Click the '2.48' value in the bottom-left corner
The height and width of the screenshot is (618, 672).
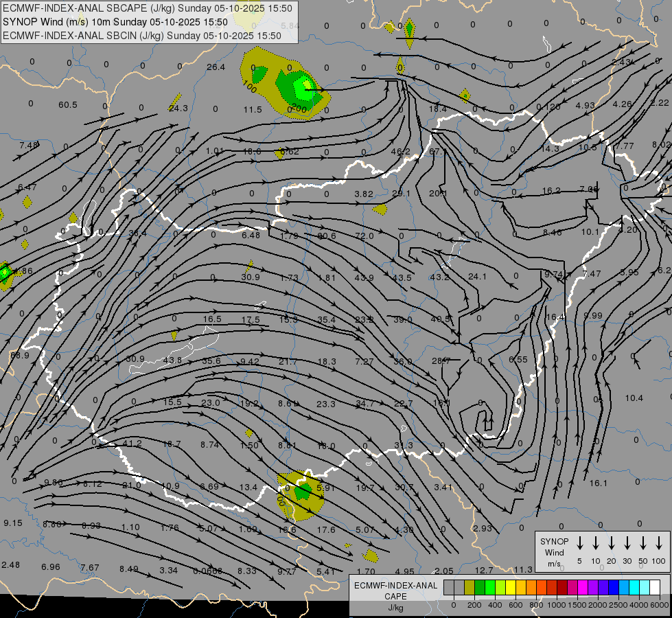coord(11,564)
